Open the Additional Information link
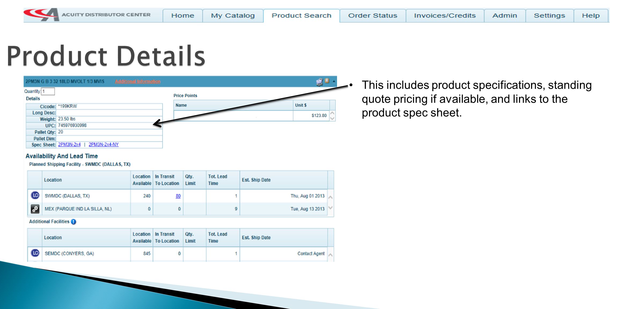The height and width of the screenshot is (309, 644). click(x=138, y=82)
